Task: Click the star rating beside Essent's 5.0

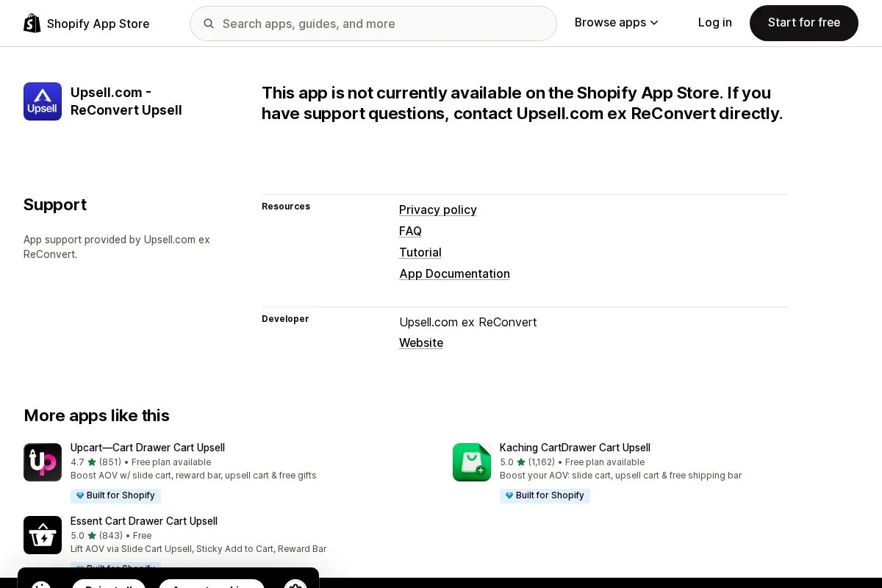Action: (x=92, y=536)
